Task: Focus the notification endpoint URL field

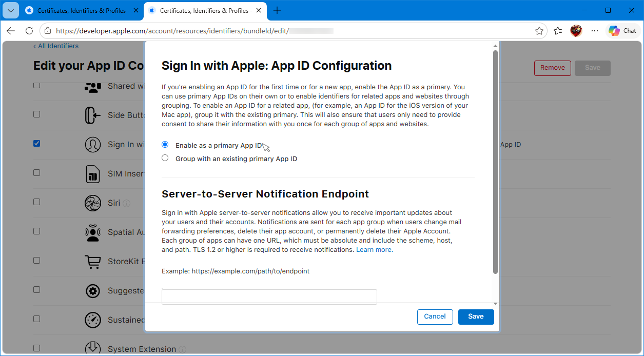Action: pyautogui.click(x=269, y=296)
